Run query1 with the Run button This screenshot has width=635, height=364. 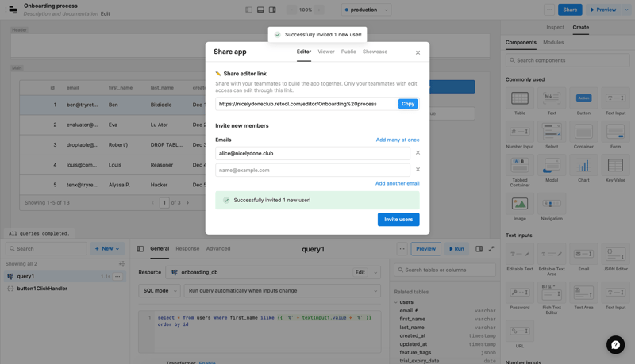pos(456,249)
